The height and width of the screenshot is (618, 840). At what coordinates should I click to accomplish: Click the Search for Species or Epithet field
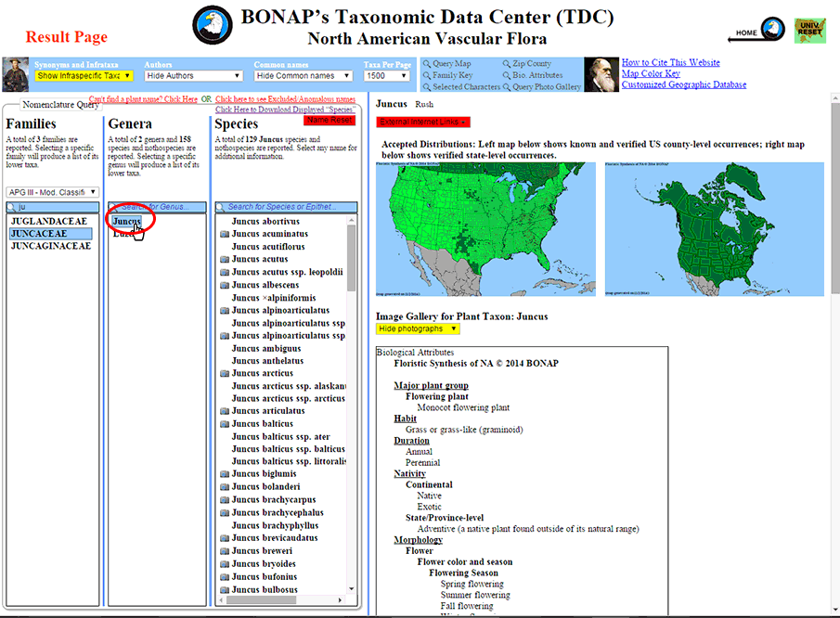point(286,207)
